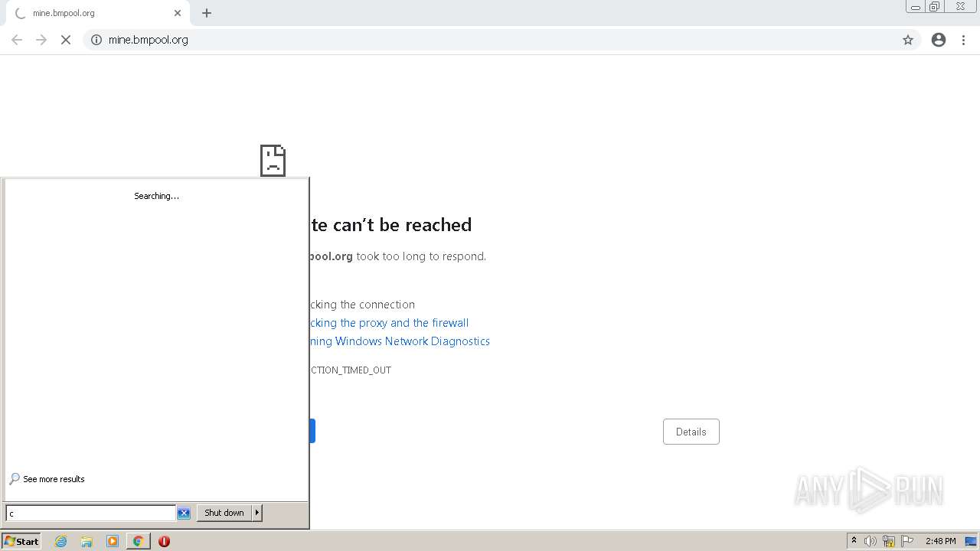Click the show desktop tray icon
980x551 pixels.
971,541
